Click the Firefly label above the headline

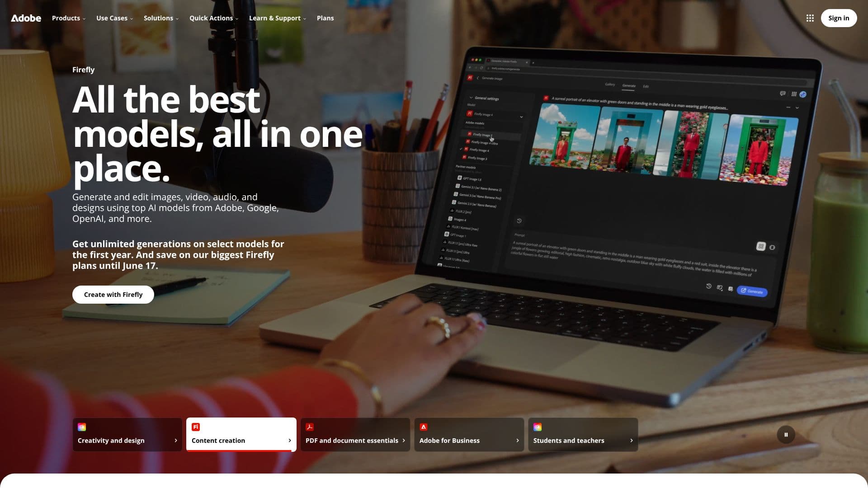pyautogui.click(x=83, y=70)
